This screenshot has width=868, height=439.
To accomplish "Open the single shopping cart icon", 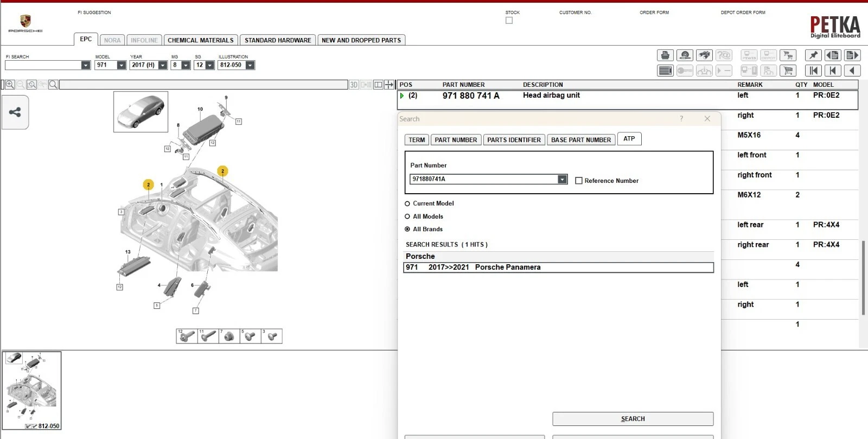I will (788, 70).
